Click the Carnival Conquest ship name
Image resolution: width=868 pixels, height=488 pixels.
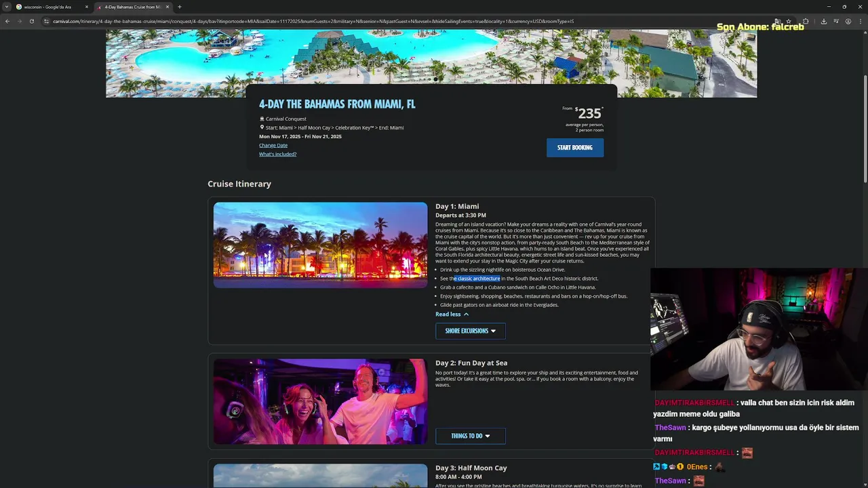point(286,119)
